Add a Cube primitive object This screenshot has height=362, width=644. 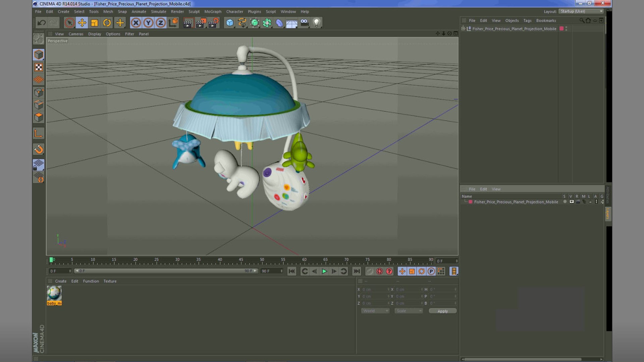pos(230,23)
